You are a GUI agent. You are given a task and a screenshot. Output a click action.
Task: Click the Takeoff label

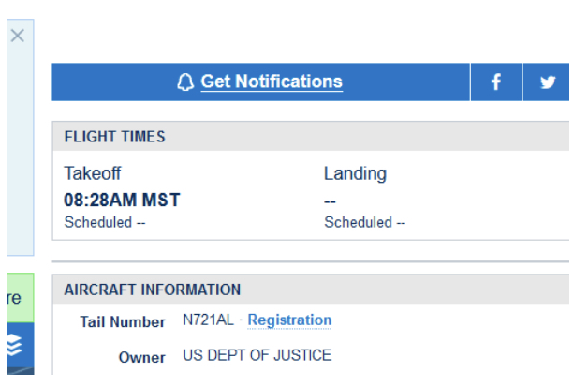click(x=92, y=173)
